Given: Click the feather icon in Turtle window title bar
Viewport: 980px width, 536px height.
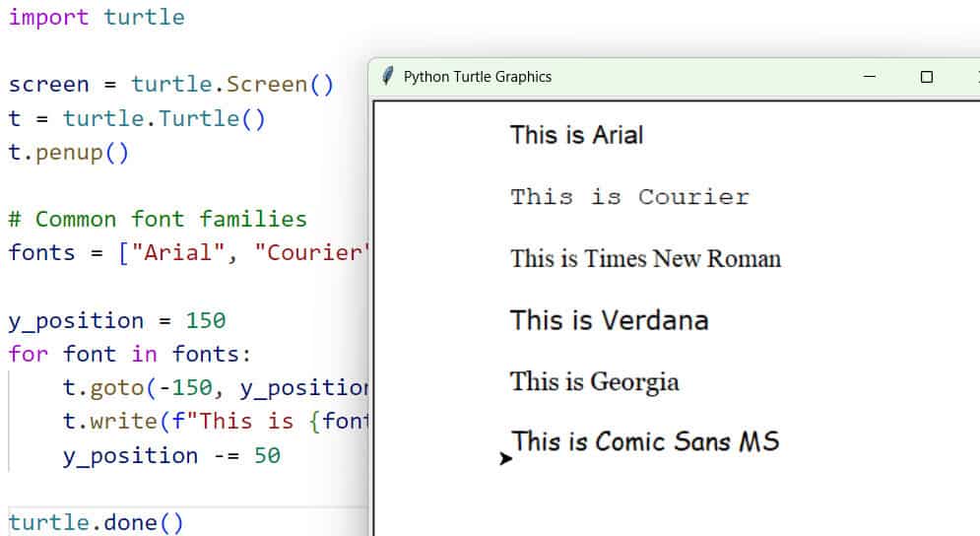Looking at the screenshot, I should coord(388,77).
